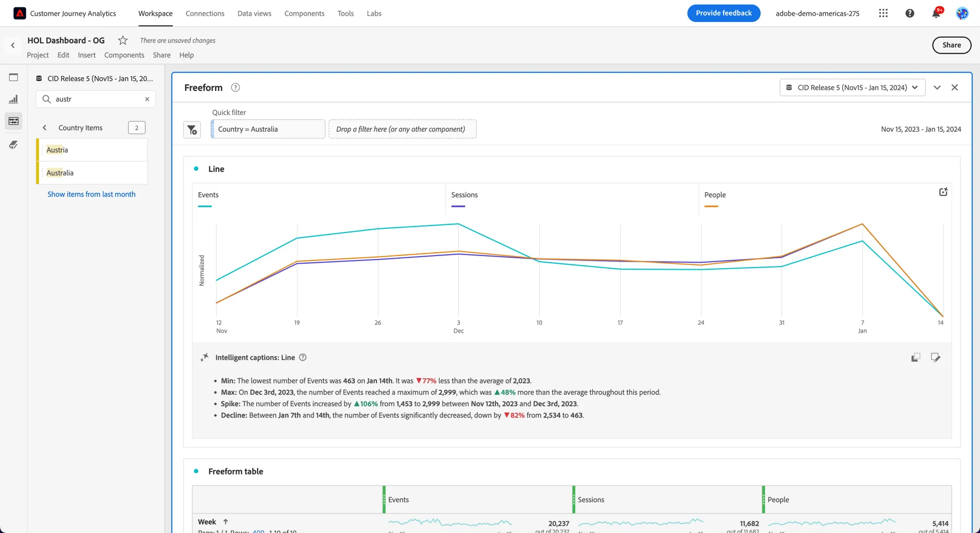The height and width of the screenshot is (533, 980).
Task: Select the Austria country item
Action: pos(92,150)
